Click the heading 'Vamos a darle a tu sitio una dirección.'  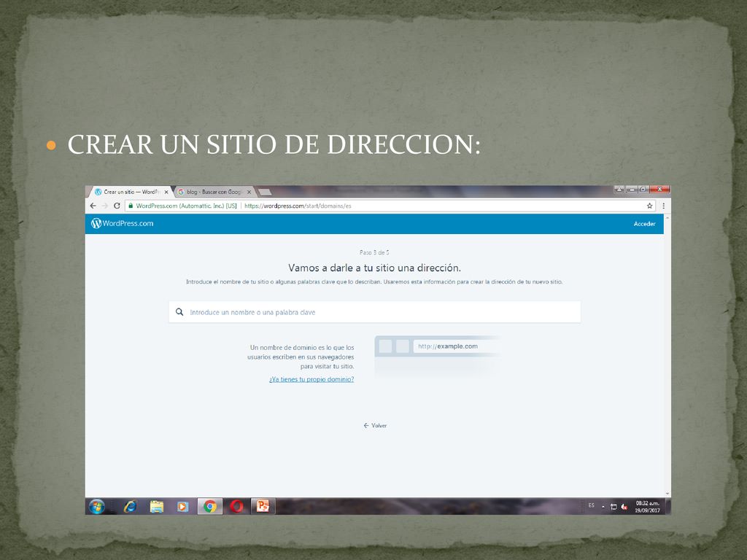(x=374, y=268)
